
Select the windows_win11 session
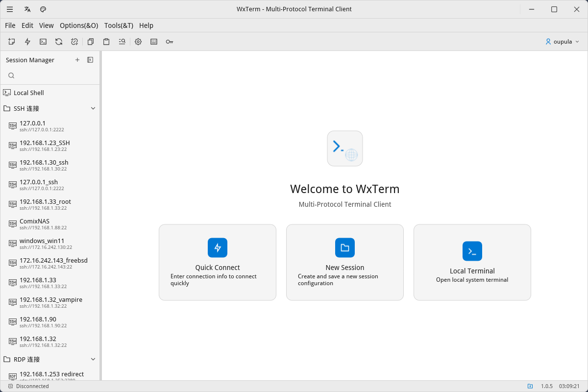click(x=50, y=243)
